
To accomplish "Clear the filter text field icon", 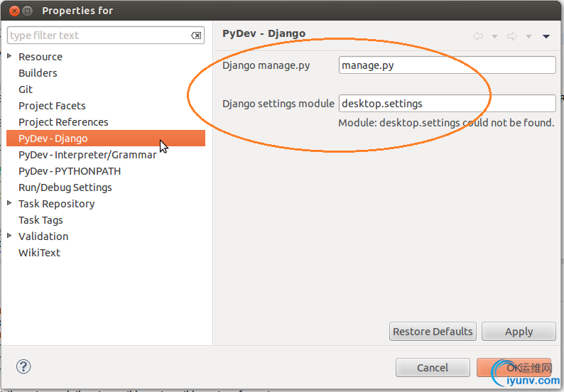I will point(196,36).
